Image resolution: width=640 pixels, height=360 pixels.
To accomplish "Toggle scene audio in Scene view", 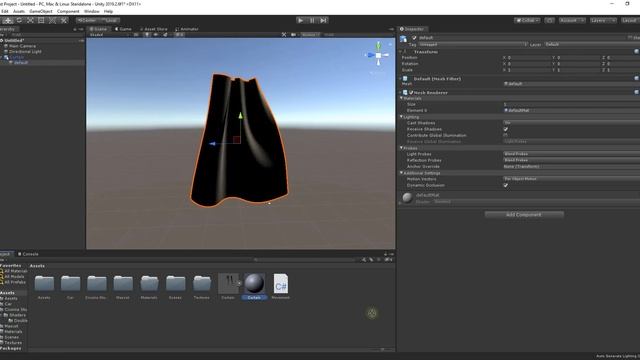I will click(x=156, y=35).
